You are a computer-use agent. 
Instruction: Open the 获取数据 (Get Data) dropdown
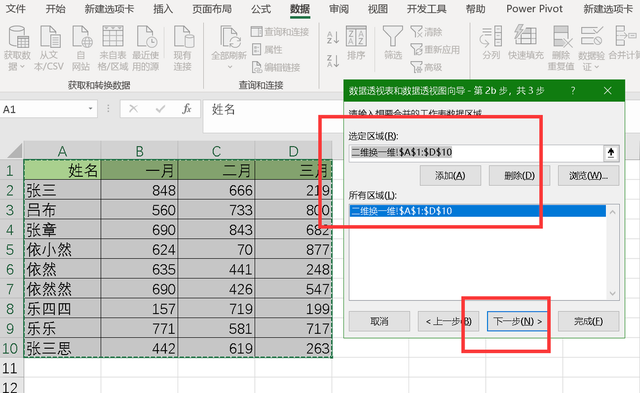pyautogui.click(x=17, y=48)
